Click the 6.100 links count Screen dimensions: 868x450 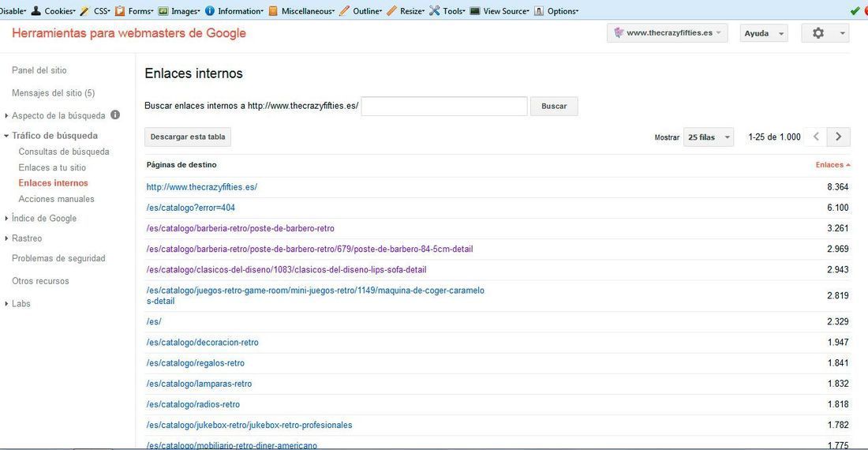[837, 208]
